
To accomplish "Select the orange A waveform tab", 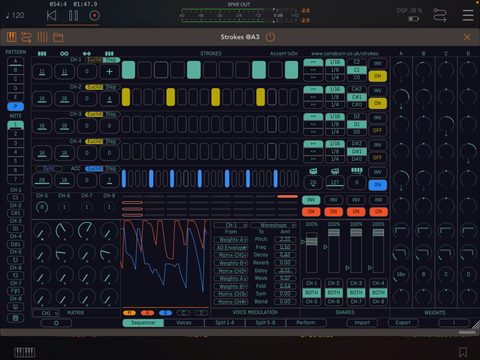I will pos(147,313).
